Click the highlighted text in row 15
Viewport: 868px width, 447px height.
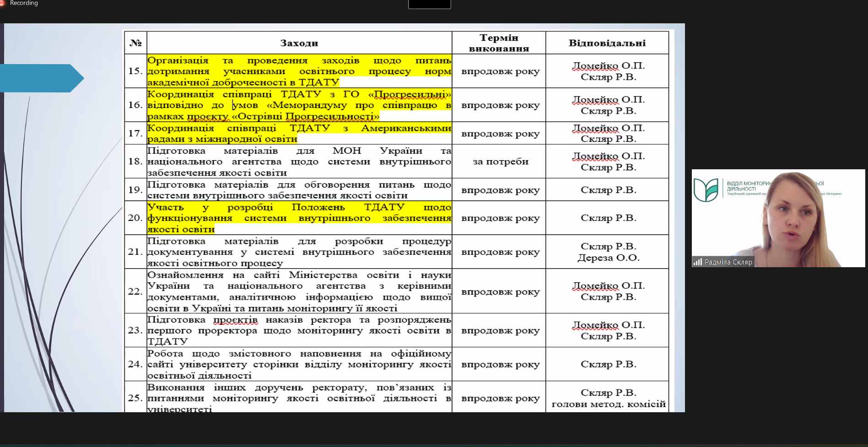point(299,71)
